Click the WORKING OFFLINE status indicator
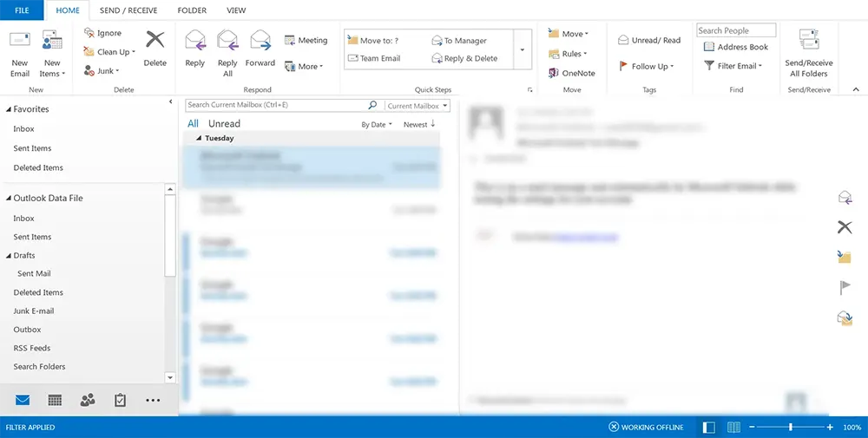Screen dimensions: 868x438 point(646,427)
